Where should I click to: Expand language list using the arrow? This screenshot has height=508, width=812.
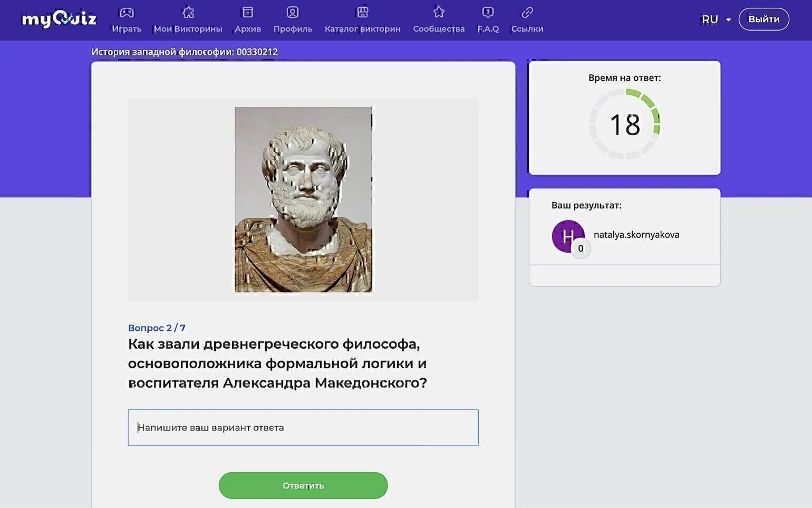click(729, 20)
